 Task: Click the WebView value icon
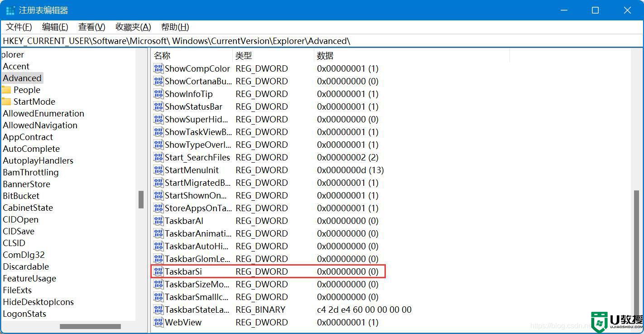point(158,322)
